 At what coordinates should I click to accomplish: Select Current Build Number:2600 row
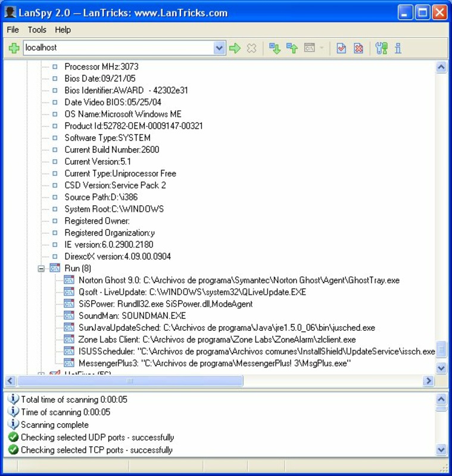click(112, 149)
